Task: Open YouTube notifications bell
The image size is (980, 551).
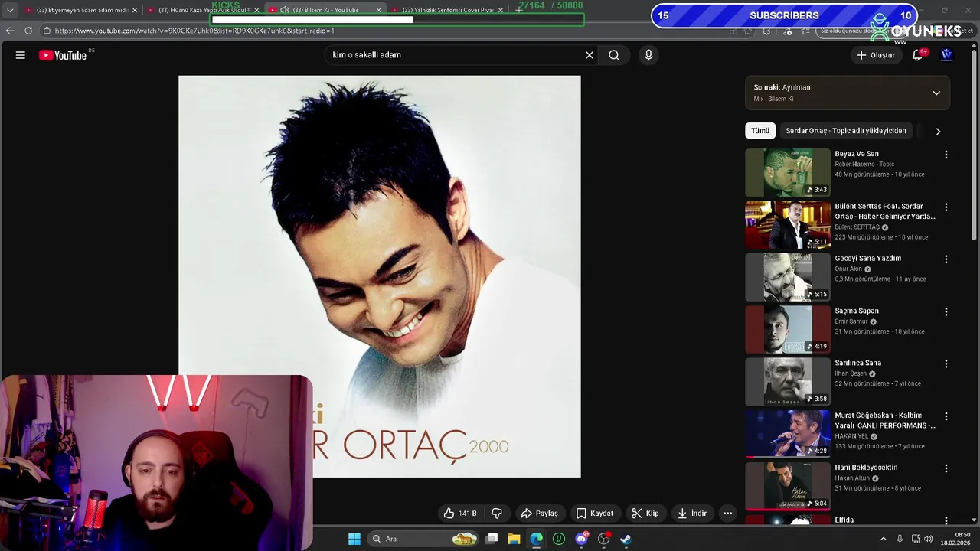Action: point(917,55)
